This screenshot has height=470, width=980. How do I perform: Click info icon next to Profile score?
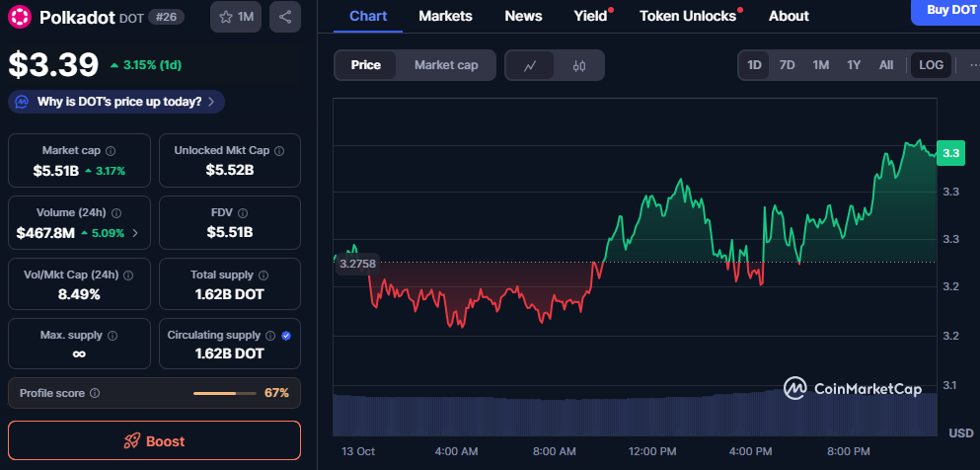coord(95,393)
